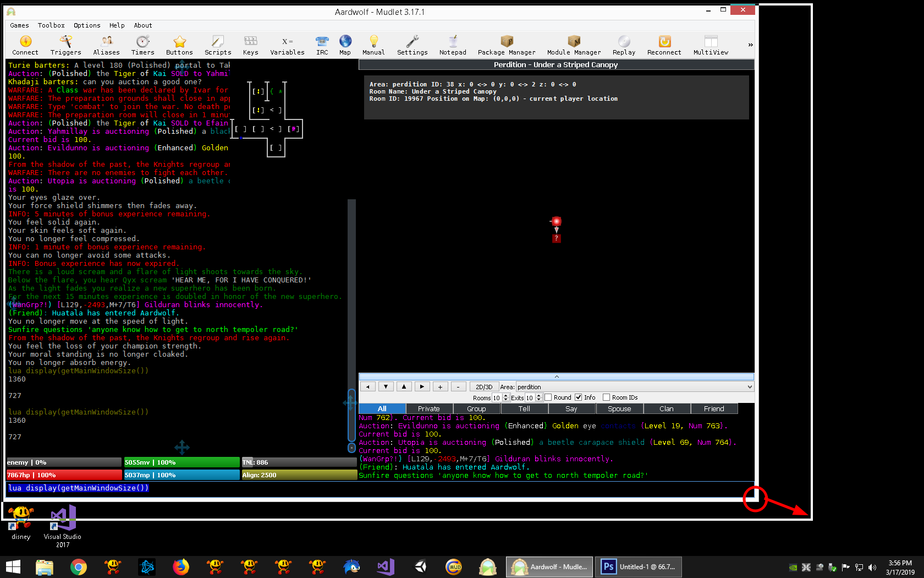This screenshot has height=578, width=924.
Task: Open the Timers editor
Action: tap(142, 44)
